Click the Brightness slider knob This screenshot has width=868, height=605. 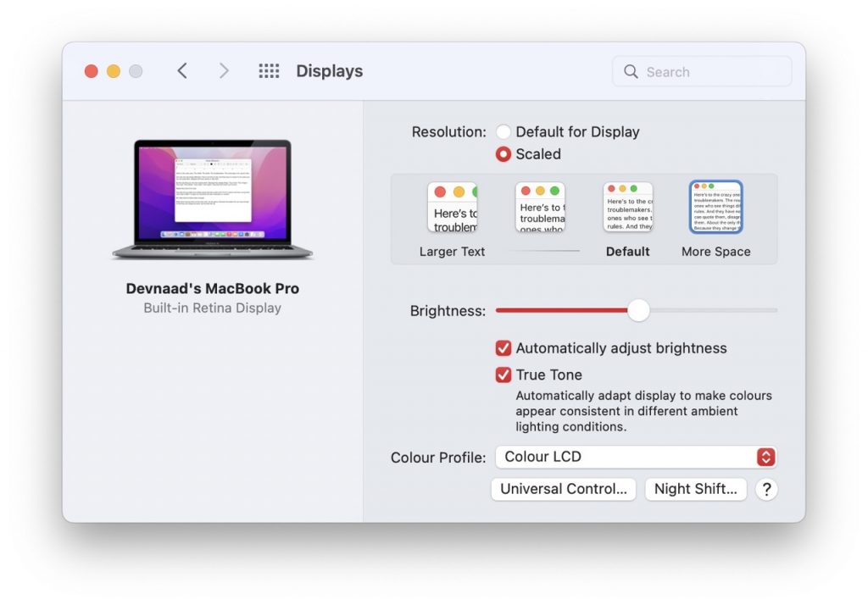pyautogui.click(x=638, y=310)
